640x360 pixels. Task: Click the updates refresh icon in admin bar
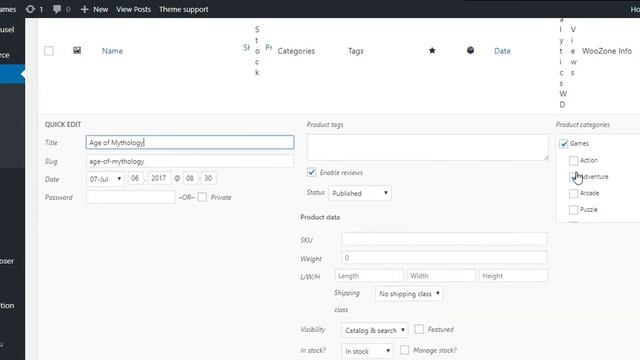point(30,9)
